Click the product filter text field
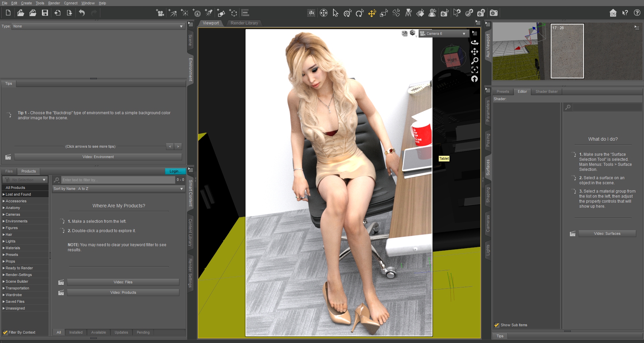Viewport: 644px width, 343px height. pos(118,180)
